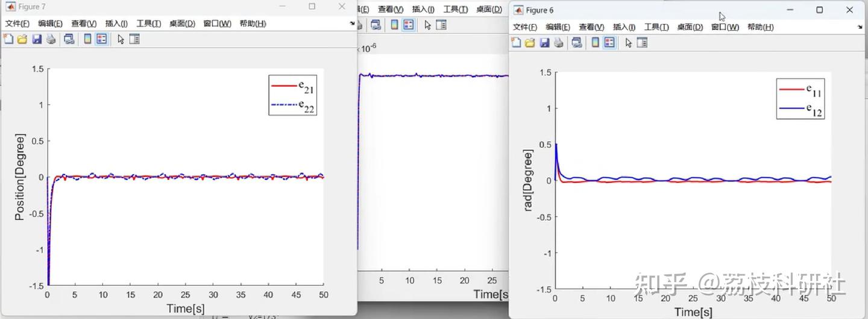The image size is (868, 319).
Task: Open 编辑(E) menu in Figure 6
Action: pos(558,27)
